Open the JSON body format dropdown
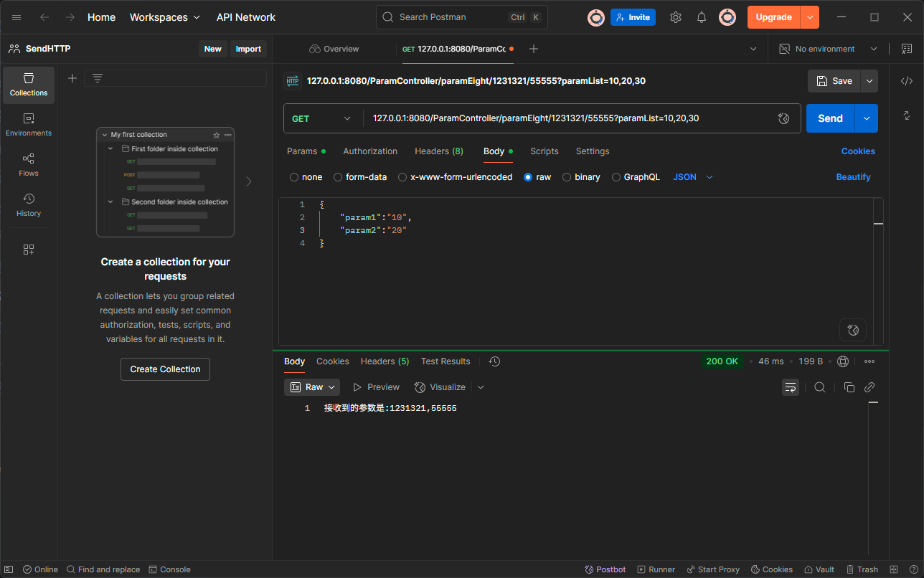This screenshot has height=578, width=924. coord(693,177)
